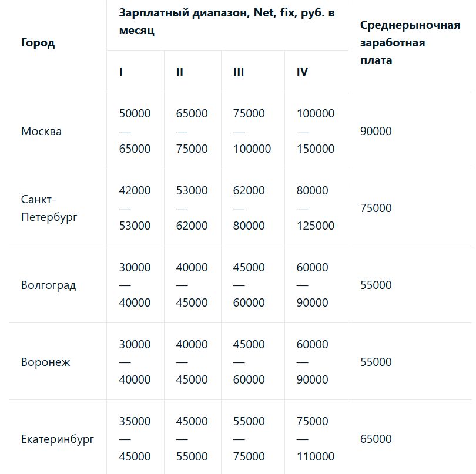This screenshot has width=476, height=474.
Task: Click the Москва city cell
Action: tap(41, 131)
